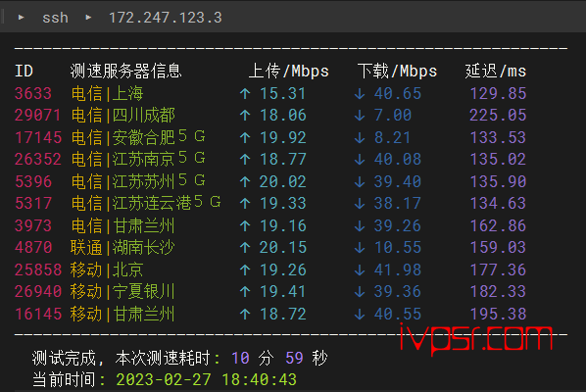The width and height of the screenshot is (586, 392).
Task: Click the 电信|安徽合肥5G server name
Action: [138, 137]
